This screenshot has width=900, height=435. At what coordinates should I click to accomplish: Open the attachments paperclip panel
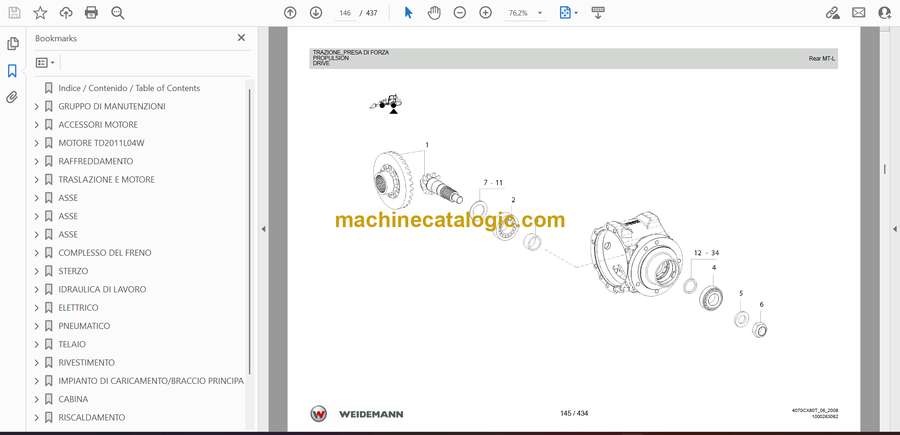coord(12,97)
